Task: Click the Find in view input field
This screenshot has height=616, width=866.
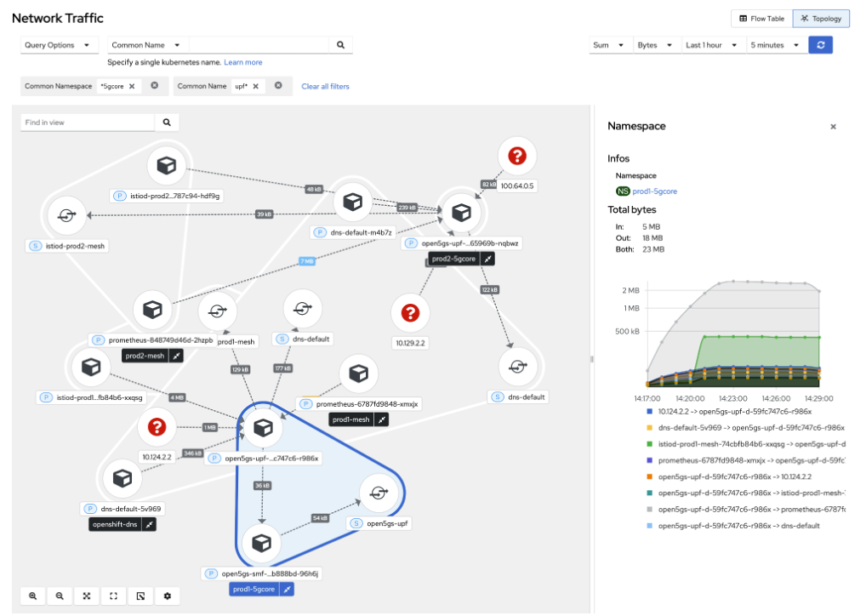Action: 87,123
